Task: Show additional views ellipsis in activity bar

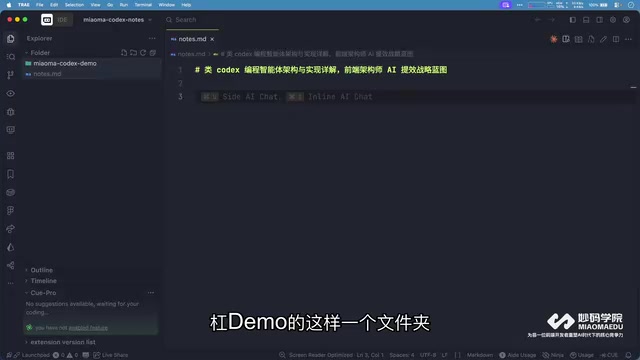Action: click(x=11, y=283)
